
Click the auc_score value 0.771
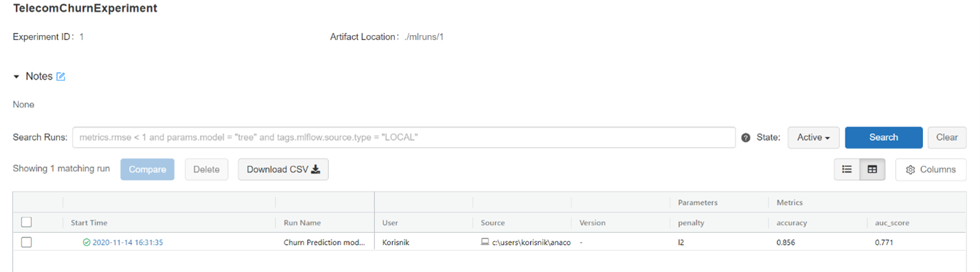885,242
